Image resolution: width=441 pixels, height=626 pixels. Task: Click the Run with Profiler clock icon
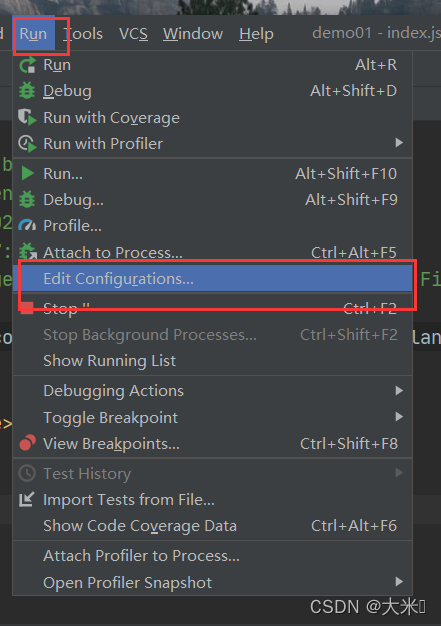coord(28,144)
